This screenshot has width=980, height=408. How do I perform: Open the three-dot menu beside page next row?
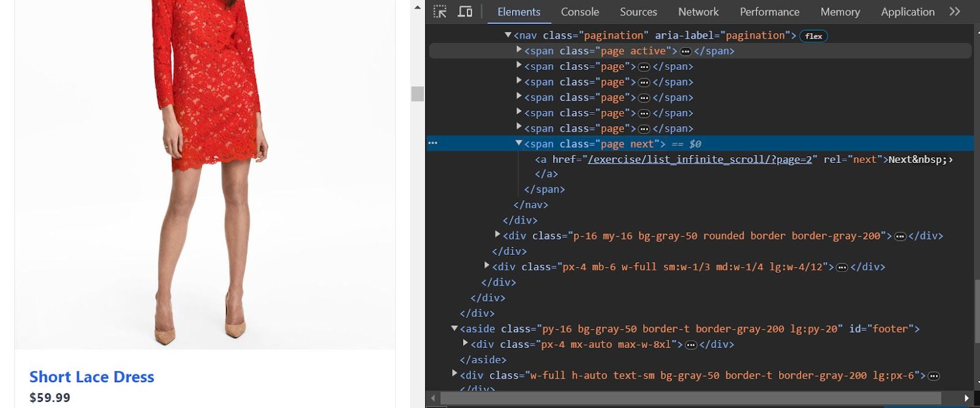click(433, 143)
